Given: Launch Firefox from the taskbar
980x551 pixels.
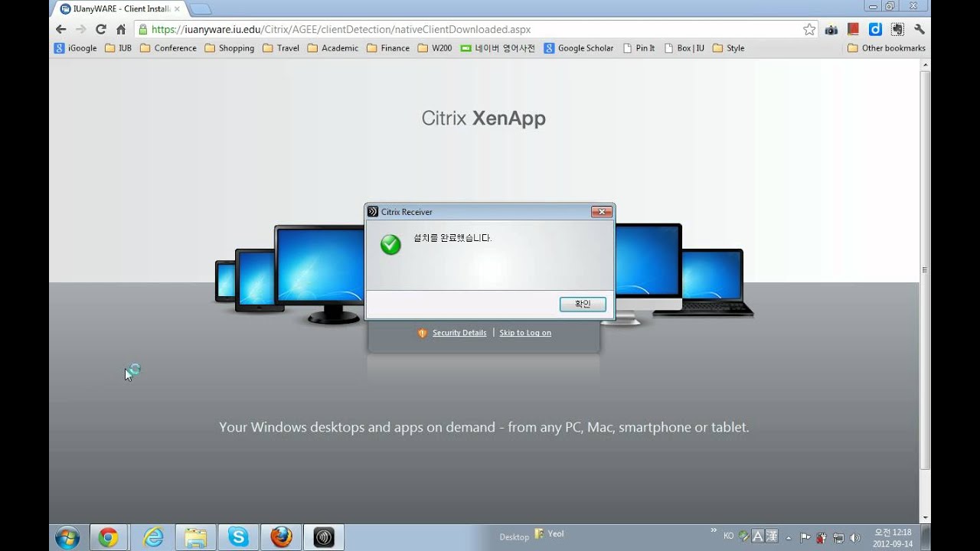Looking at the screenshot, I should (x=281, y=537).
